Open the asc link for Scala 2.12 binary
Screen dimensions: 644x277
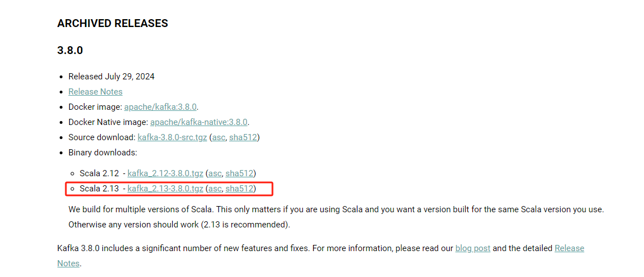(x=215, y=173)
